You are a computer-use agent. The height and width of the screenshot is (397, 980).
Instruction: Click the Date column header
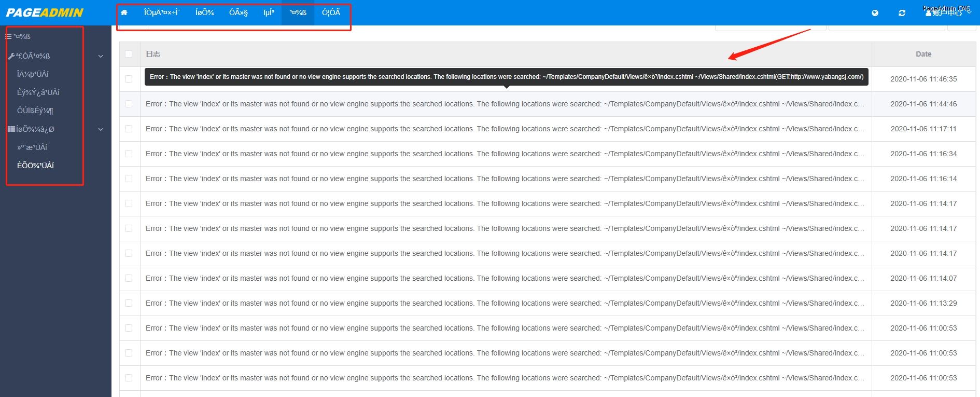click(923, 54)
